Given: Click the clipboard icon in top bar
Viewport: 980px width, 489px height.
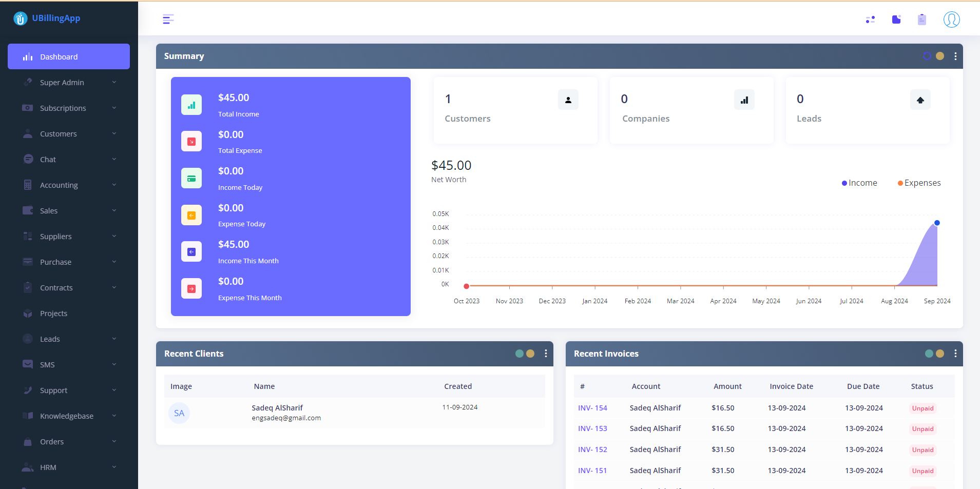Looking at the screenshot, I should pos(921,19).
